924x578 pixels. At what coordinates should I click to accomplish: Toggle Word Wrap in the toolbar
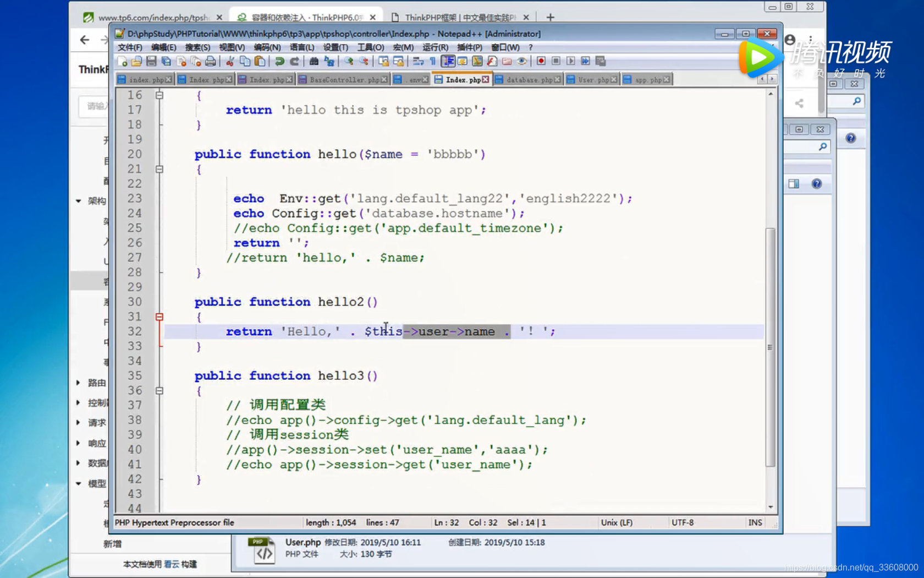(419, 61)
